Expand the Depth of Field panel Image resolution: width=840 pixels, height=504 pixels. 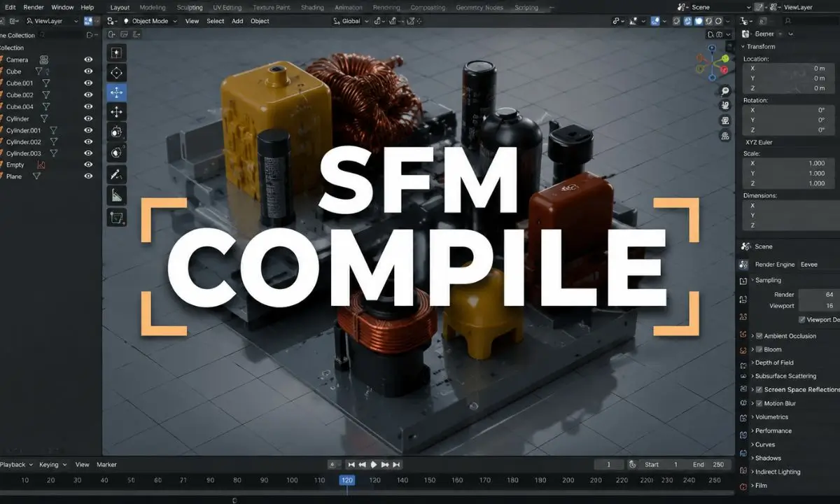[x=773, y=363]
